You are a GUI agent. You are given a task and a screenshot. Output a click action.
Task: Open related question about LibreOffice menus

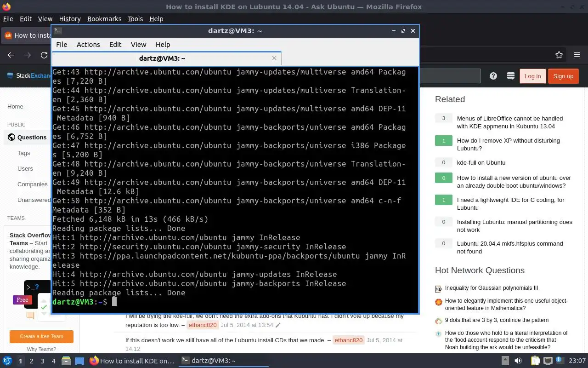tap(510, 122)
